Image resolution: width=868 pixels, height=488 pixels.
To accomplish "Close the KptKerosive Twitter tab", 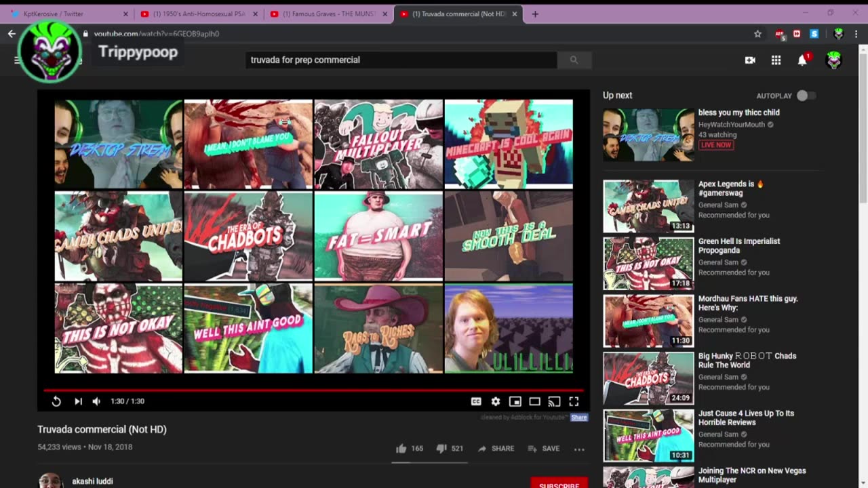I will tap(125, 14).
